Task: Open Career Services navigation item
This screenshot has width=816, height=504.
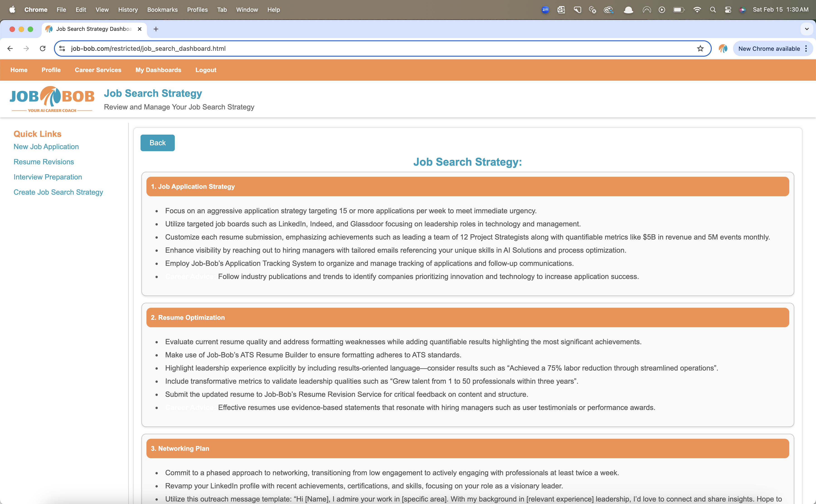Action: [98, 70]
